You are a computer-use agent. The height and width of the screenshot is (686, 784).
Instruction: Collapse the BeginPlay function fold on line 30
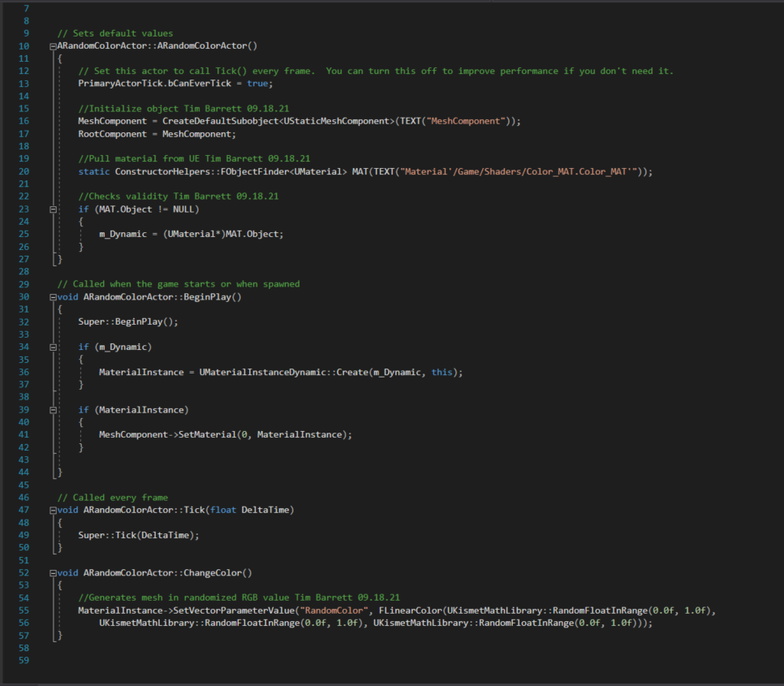pos(53,297)
